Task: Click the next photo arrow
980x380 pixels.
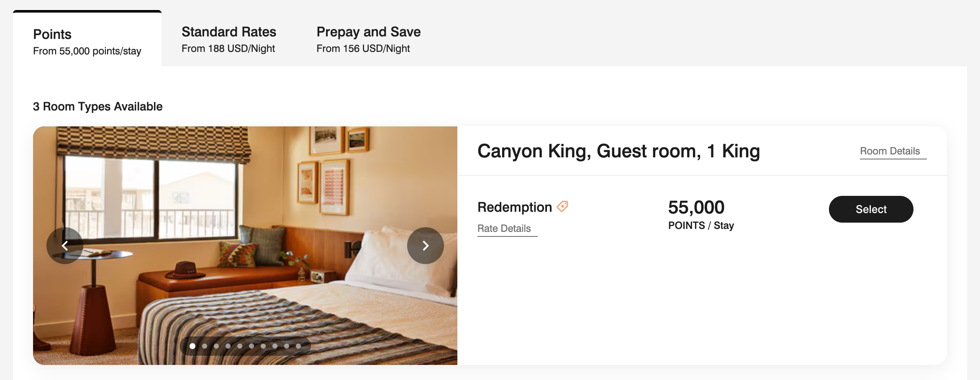Action: click(425, 246)
